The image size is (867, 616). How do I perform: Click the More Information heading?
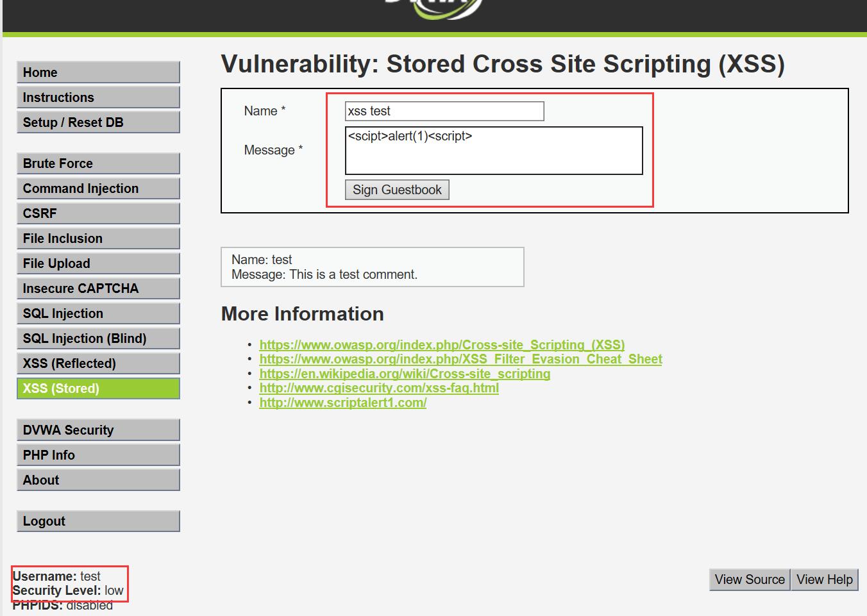(x=303, y=313)
